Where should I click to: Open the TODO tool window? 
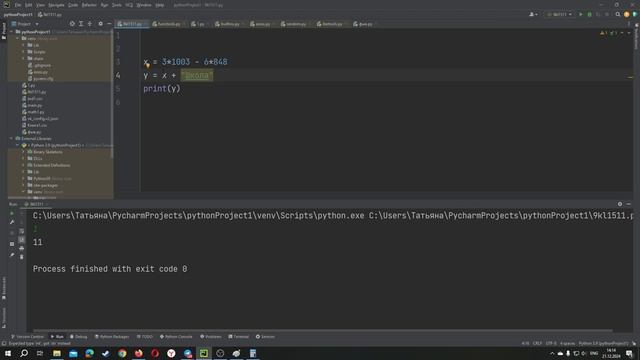point(144,337)
